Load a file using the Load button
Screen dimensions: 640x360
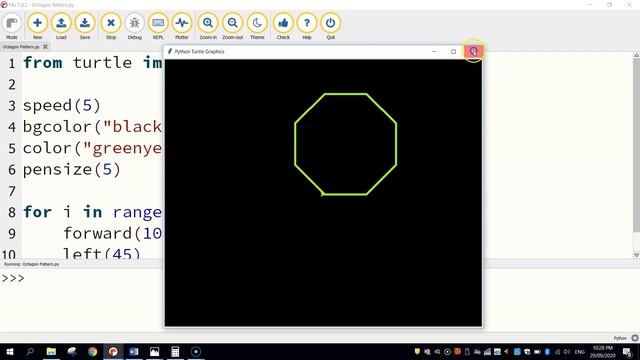pyautogui.click(x=61, y=26)
